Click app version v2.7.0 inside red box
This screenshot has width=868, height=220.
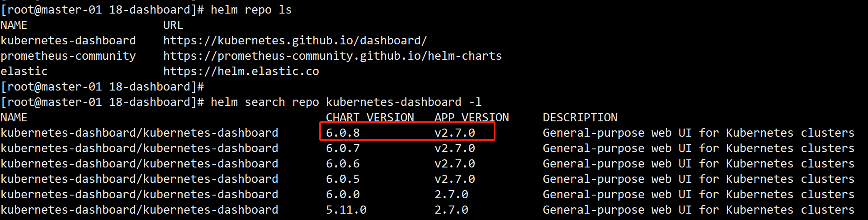pyautogui.click(x=455, y=133)
